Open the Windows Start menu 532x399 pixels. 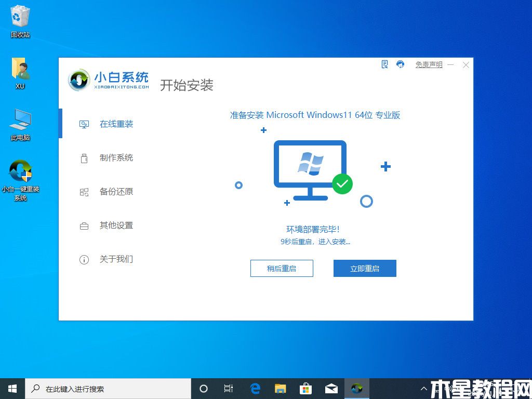(12, 389)
